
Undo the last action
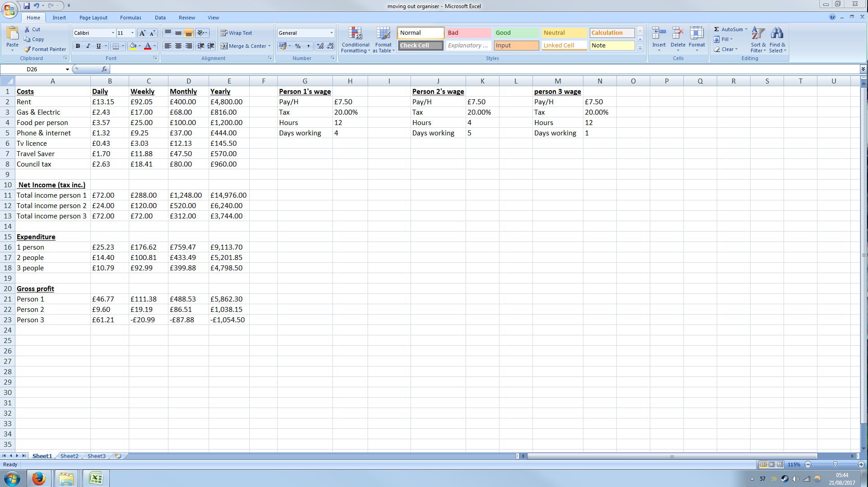point(36,6)
